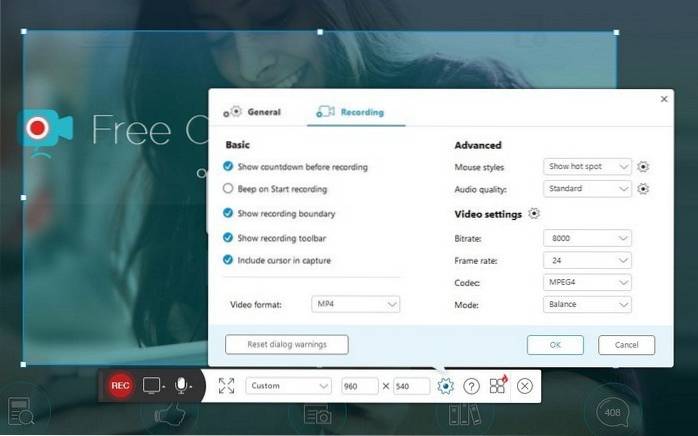The image size is (698, 436).
Task: Enable Beep on Start recording
Action: click(x=228, y=188)
